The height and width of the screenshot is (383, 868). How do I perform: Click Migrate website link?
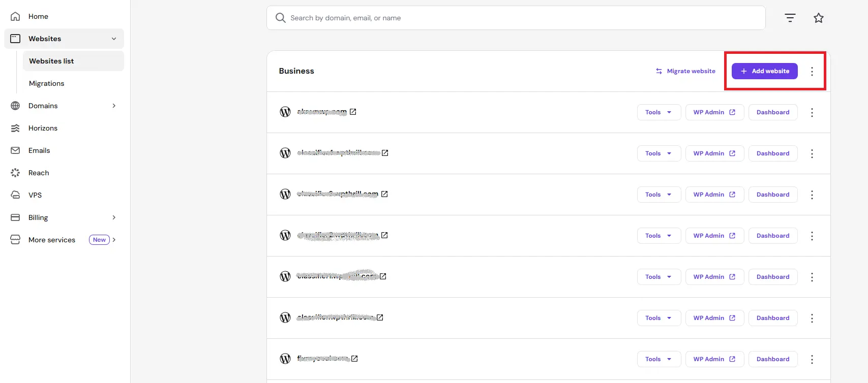click(685, 71)
